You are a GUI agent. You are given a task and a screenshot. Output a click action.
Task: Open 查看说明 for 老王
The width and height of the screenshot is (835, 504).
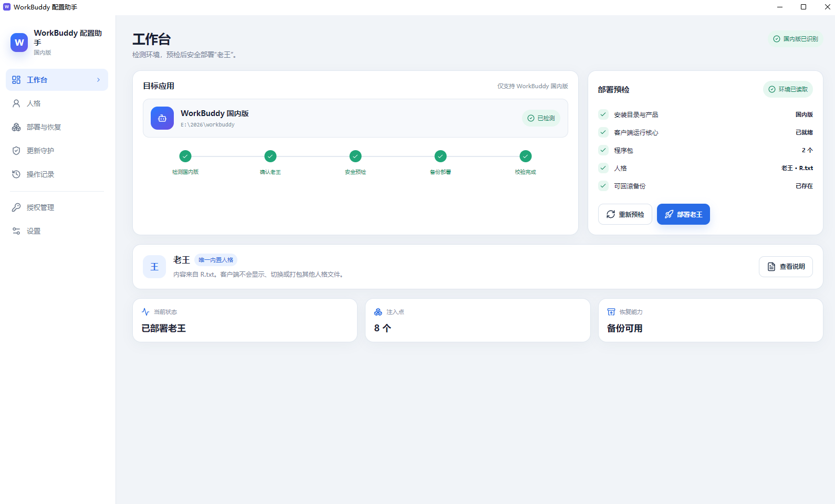pyautogui.click(x=786, y=267)
